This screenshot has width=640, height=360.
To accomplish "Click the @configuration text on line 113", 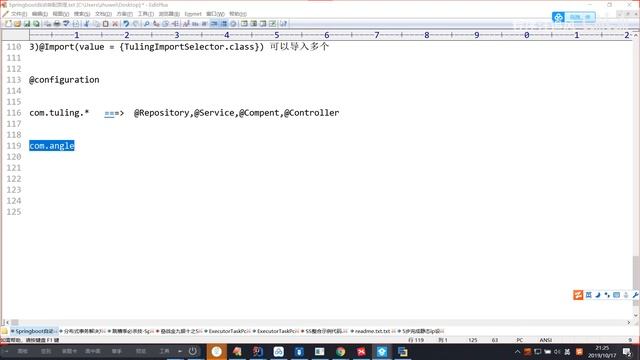I will (64, 80).
